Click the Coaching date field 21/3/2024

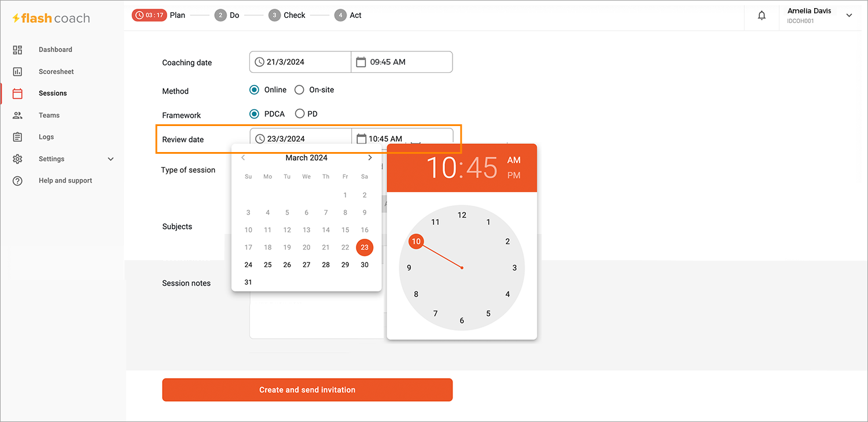pos(300,62)
